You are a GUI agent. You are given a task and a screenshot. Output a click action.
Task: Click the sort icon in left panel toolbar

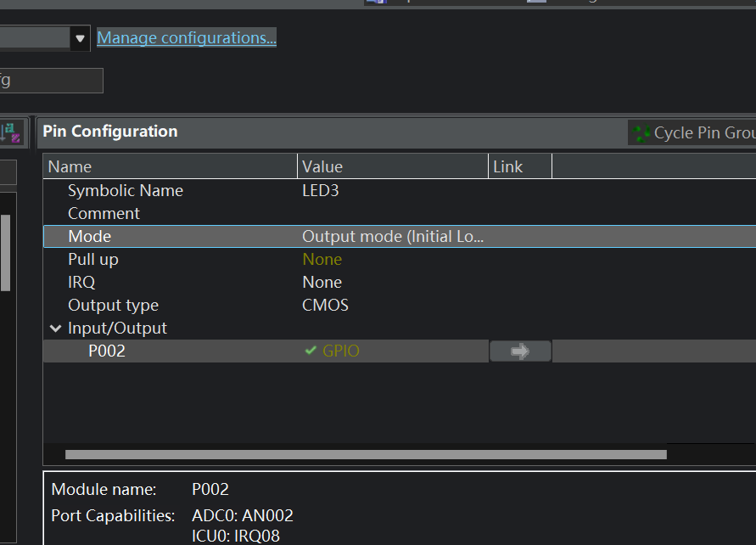coord(10,132)
